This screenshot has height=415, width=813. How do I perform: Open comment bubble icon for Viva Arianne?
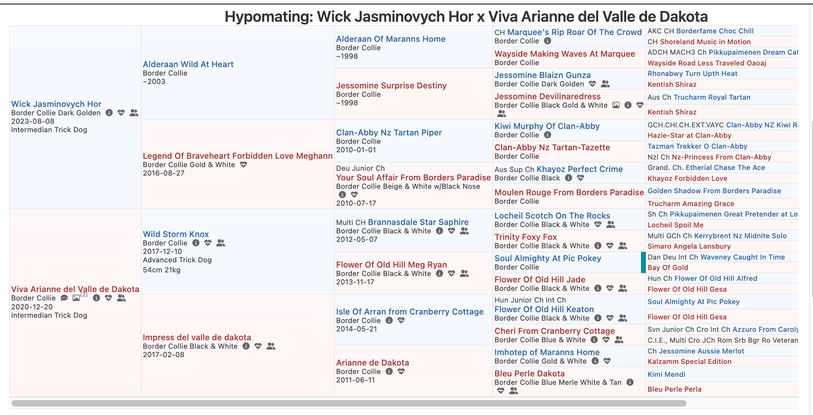[x=64, y=298]
